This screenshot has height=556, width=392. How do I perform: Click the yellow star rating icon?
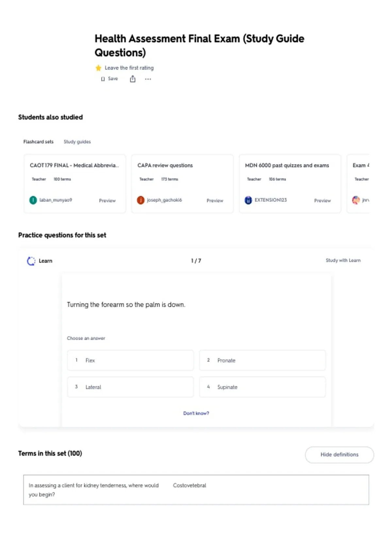pos(98,68)
